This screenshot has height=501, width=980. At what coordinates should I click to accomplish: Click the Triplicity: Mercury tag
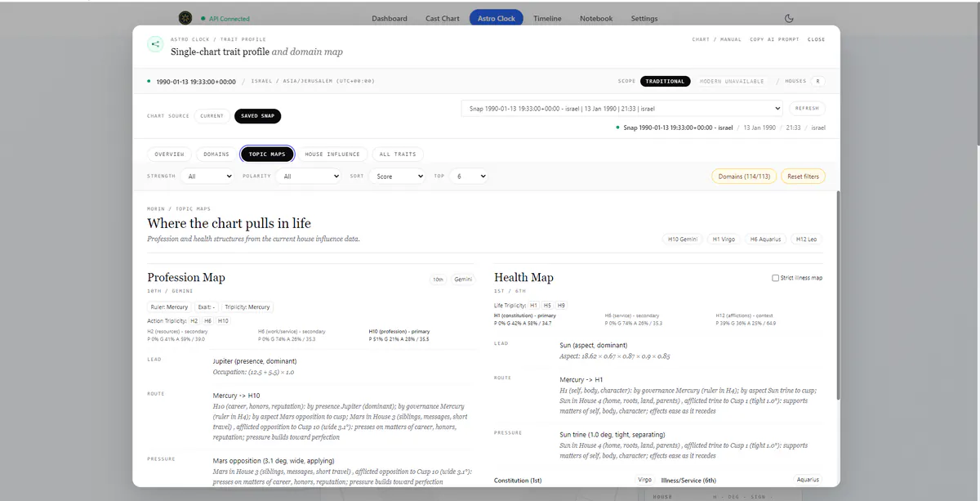coord(247,307)
